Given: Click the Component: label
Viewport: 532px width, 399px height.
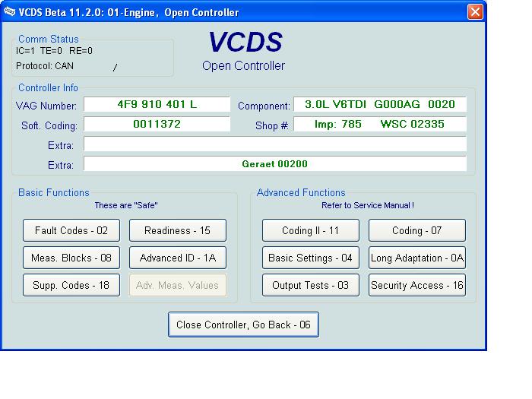Looking at the screenshot, I should pos(264,106).
